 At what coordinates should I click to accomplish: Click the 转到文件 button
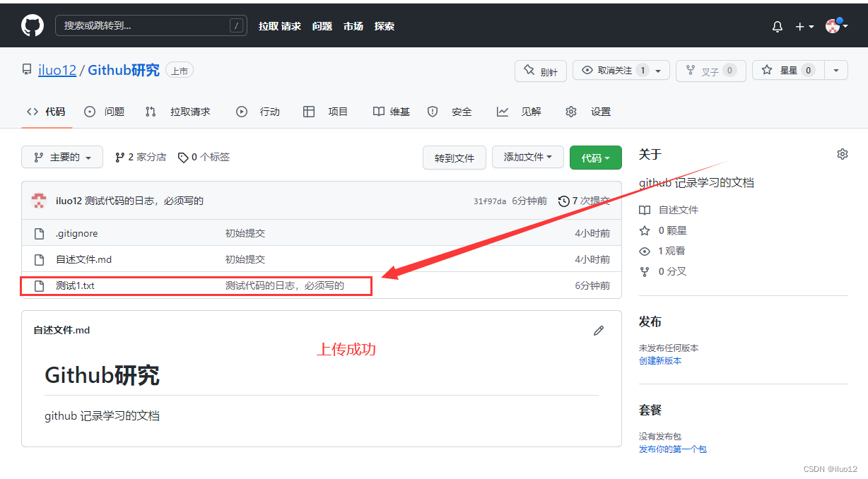(454, 158)
